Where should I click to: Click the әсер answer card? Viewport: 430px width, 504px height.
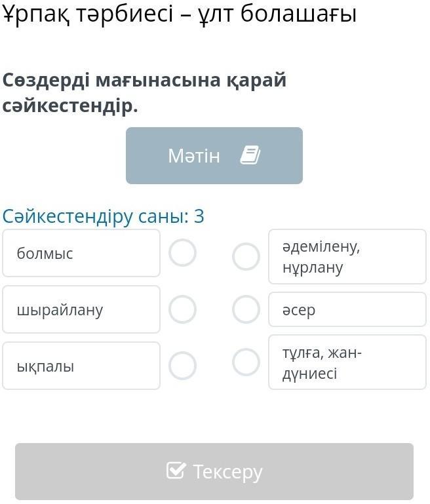tap(347, 309)
